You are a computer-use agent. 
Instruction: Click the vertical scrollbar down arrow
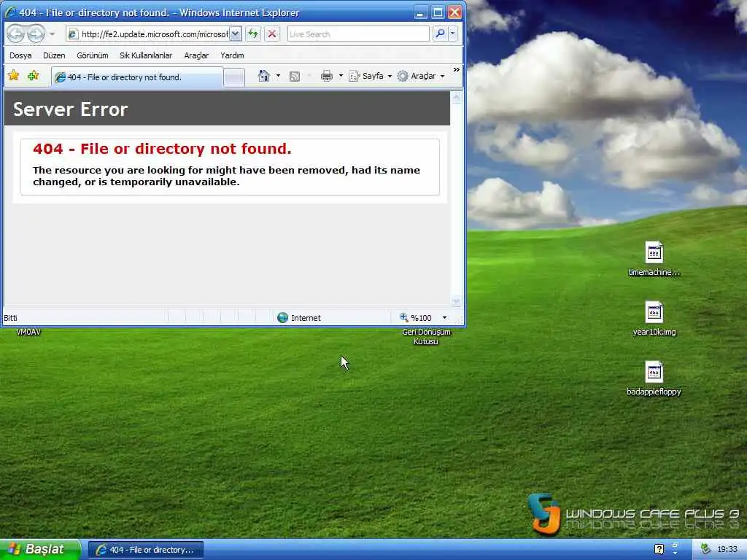(x=457, y=301)
